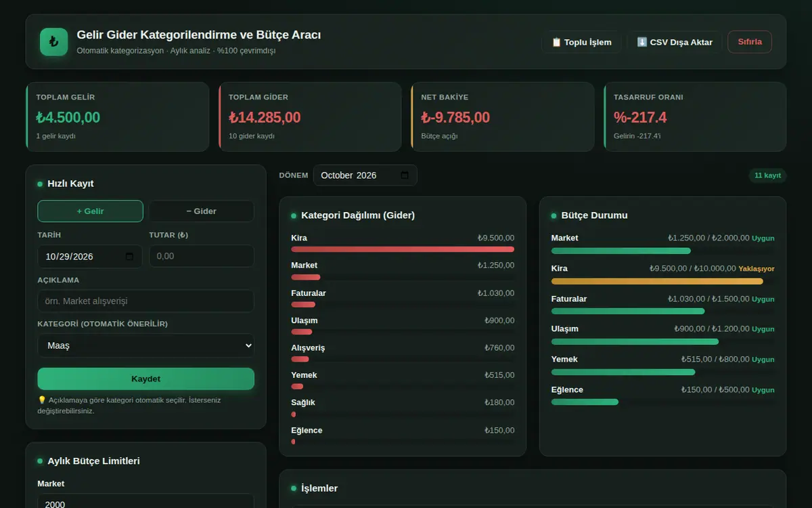Select the Toplam Gider value ₺14.285,00
The width and height of the screenshot is (812, 508).
pyautogui.click(x=265, y=117)
